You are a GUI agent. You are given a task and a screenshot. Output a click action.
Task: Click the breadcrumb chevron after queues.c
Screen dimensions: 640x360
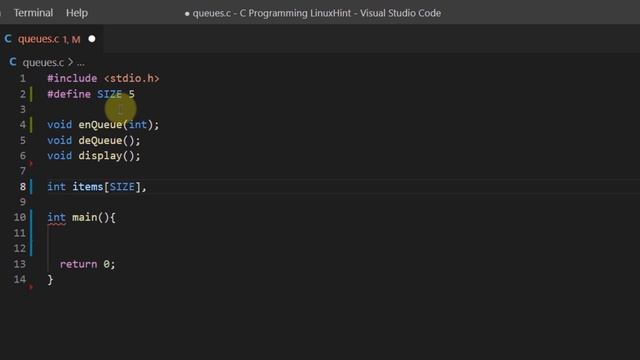pos(70,62)
